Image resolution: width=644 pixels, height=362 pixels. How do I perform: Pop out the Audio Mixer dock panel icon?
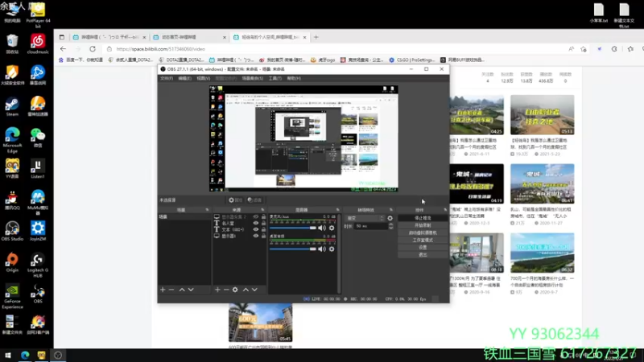(337, 210)
